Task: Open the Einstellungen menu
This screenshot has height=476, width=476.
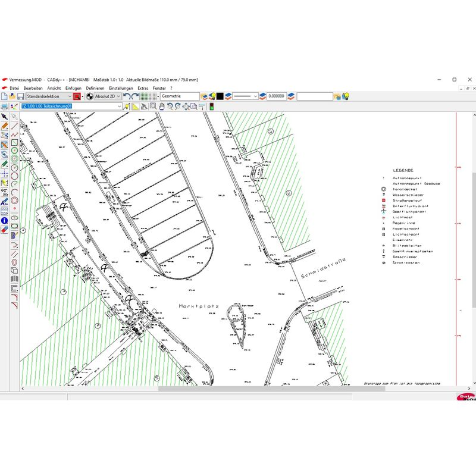Action: coord(121,88)
